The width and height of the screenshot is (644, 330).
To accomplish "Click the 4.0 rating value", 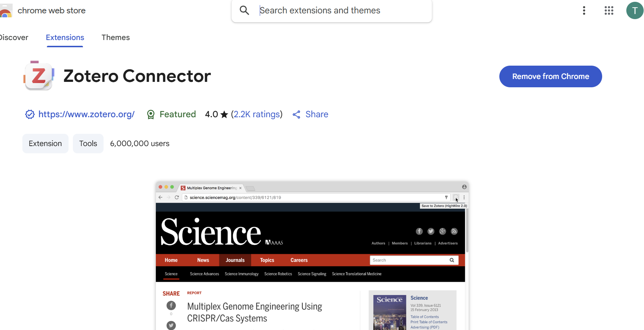I will pos(211,114).
